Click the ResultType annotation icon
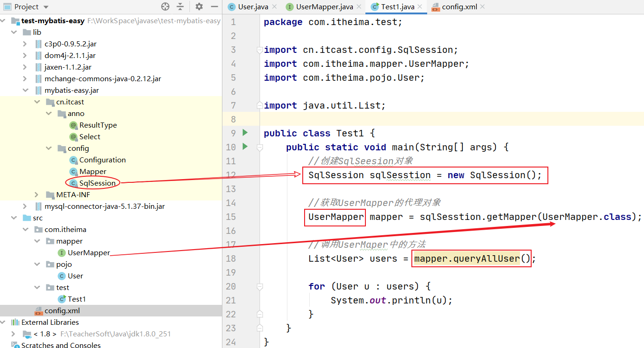 tap(73, 125)
